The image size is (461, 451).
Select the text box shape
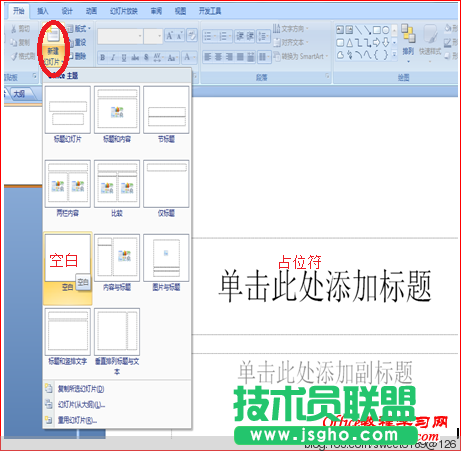(x=340, y=30)
